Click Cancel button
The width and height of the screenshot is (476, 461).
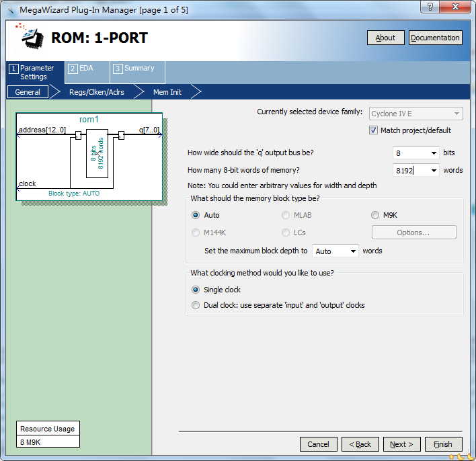[318, 444]
